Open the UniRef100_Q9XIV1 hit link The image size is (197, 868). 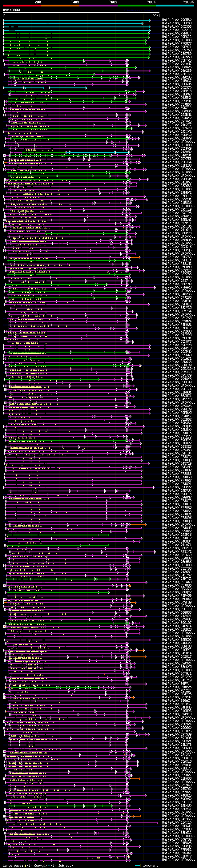click(x=177, y=132)
